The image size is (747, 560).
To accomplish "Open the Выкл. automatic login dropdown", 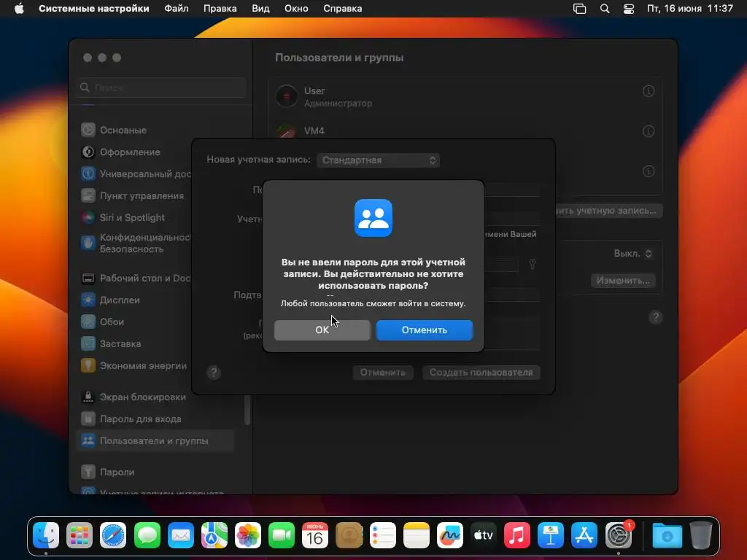I will (x=632, y=254).
